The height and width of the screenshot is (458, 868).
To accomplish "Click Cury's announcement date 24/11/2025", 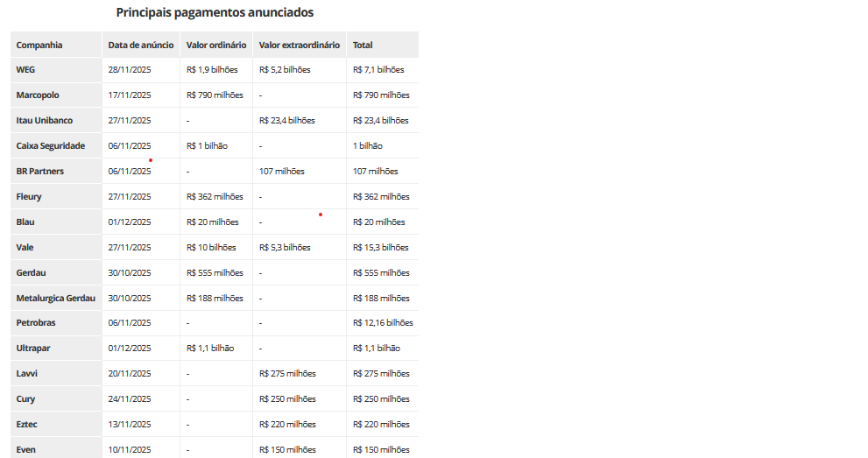I will [x=130, y=399].
